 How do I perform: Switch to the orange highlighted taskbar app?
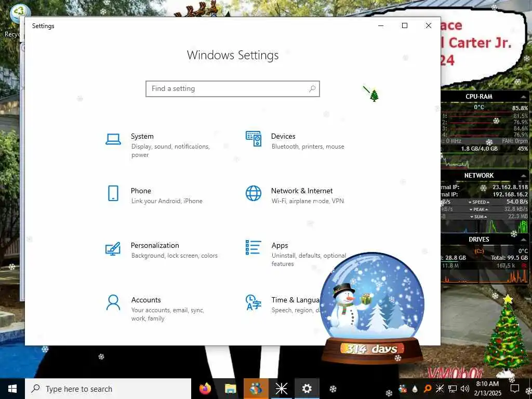click(256, 389)
